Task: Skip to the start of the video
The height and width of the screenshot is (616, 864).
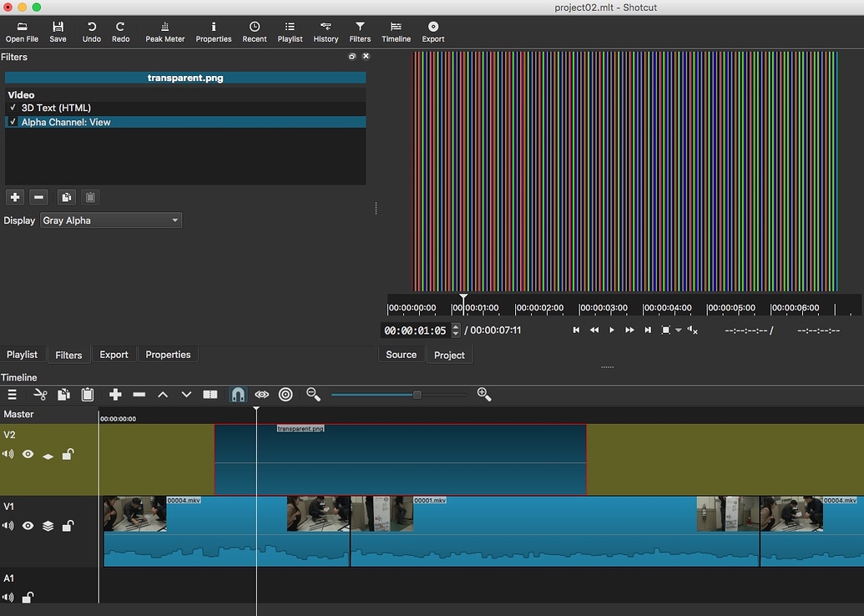Action: (576, 330)
